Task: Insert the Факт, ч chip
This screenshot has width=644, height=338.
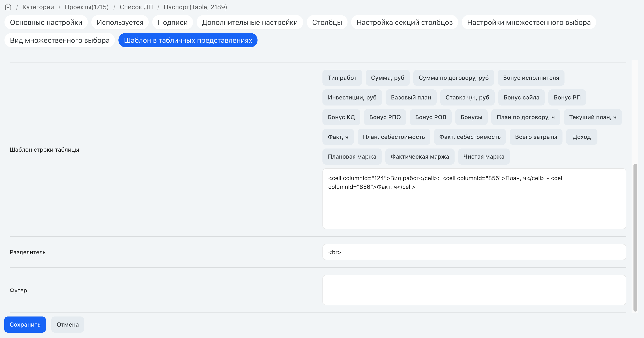Action: click(338, 137)
